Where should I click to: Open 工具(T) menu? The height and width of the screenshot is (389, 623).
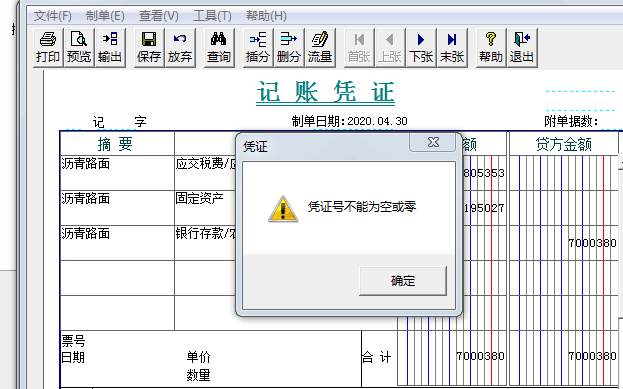212,16
